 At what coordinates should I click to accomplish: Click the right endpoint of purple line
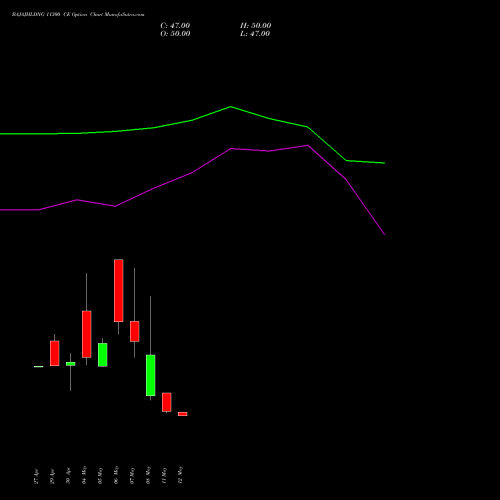tap(385, 235)
